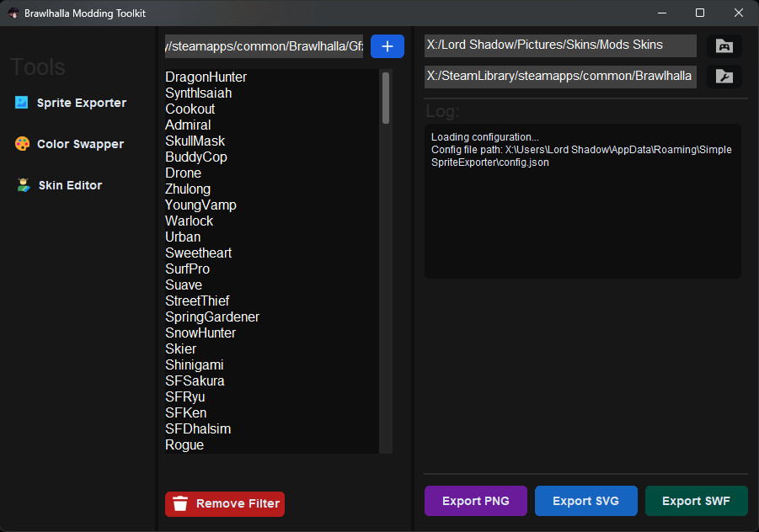Select the Sprite Exporter image icon
This screenshot has width=759, height=532.
[19, 102]
